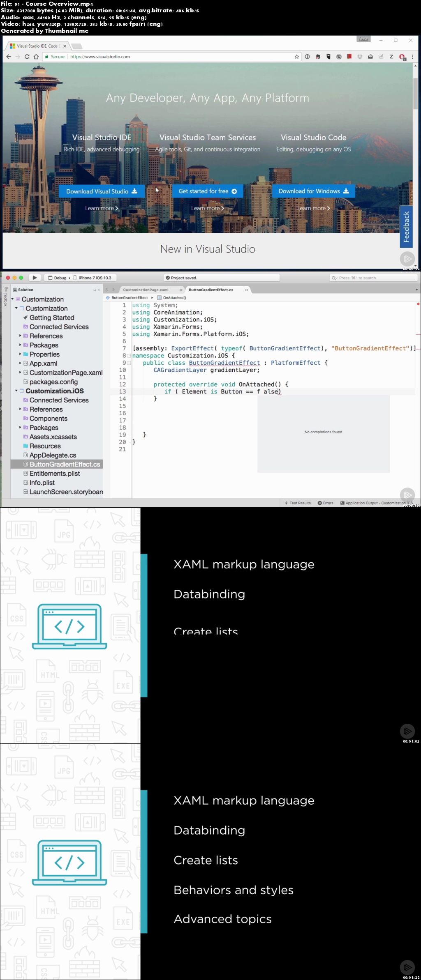Viewport: 421px width, 980px height.
Task: Collapse the Customization solution root node
Action: click(x=12, y=299)
